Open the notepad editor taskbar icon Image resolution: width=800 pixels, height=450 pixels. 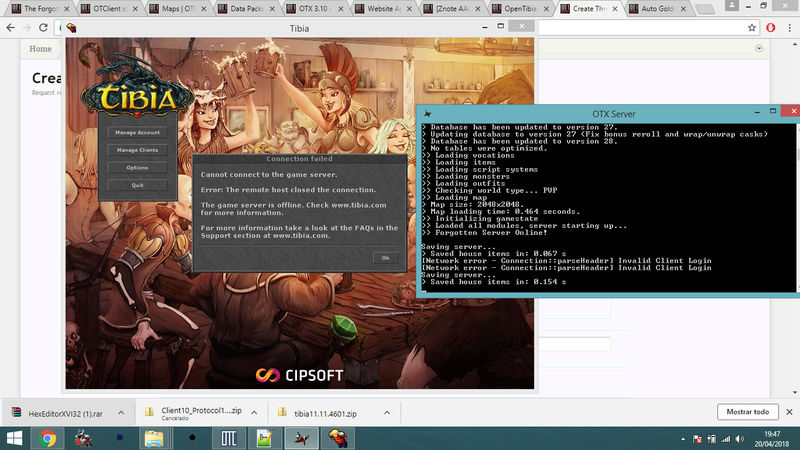click(264, 438)
